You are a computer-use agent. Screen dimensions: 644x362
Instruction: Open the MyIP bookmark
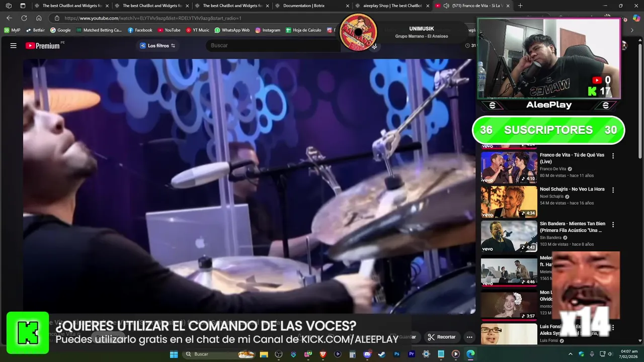(12, 30)
